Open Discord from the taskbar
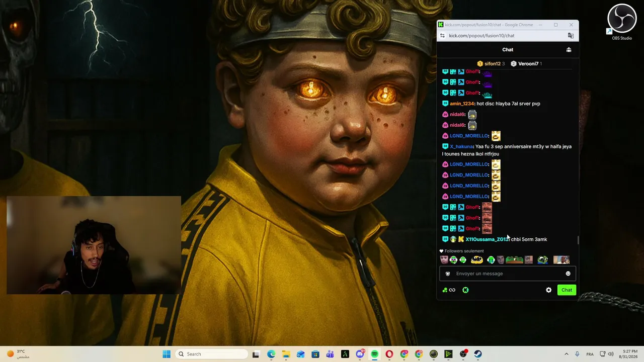The height and width of the screenshot is (362, 644). (x=360, y=354)
